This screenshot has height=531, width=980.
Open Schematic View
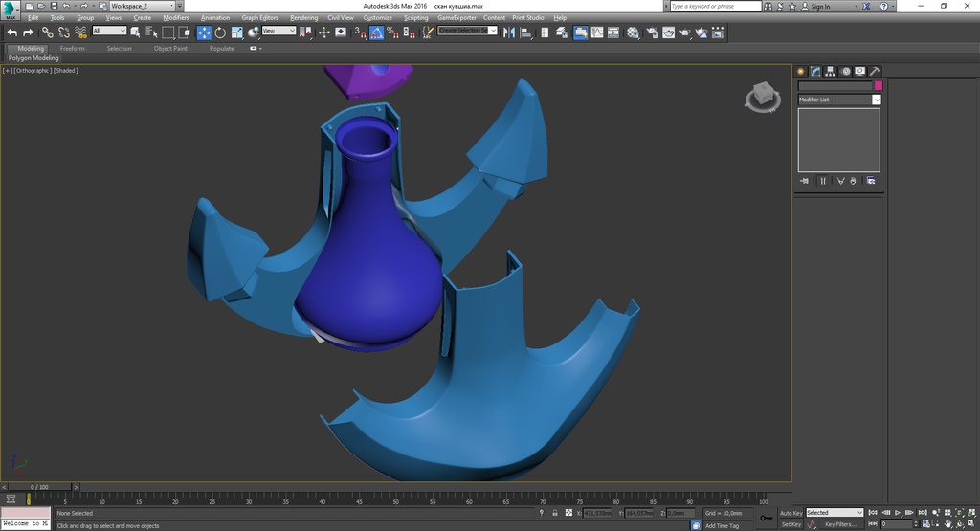tap(613, 33)
